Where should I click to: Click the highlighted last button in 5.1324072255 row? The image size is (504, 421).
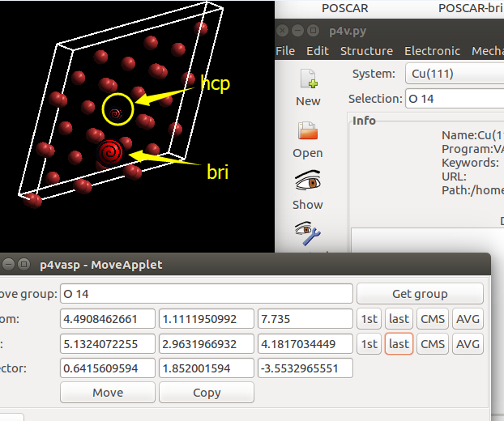(x=399, y=343)
